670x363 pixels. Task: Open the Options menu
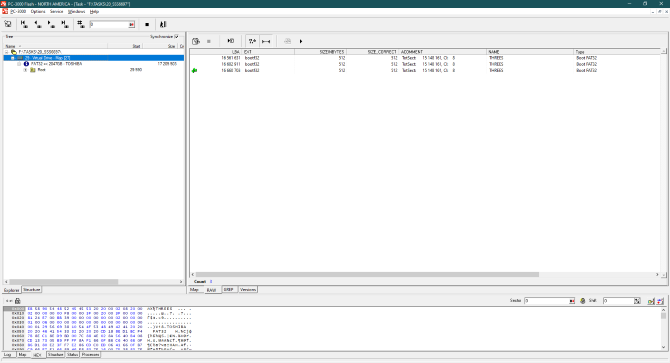point(38,12)
